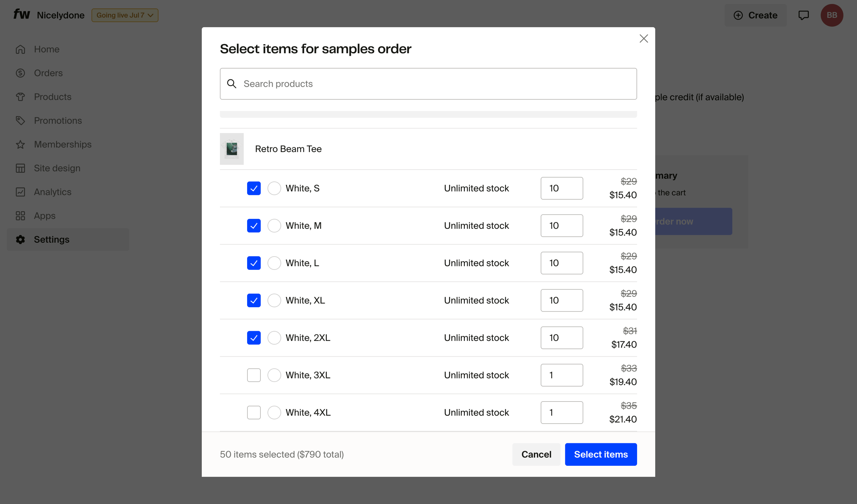
Task: Check the White, 4XL checkbox
Action: click(x=254, y=413)
